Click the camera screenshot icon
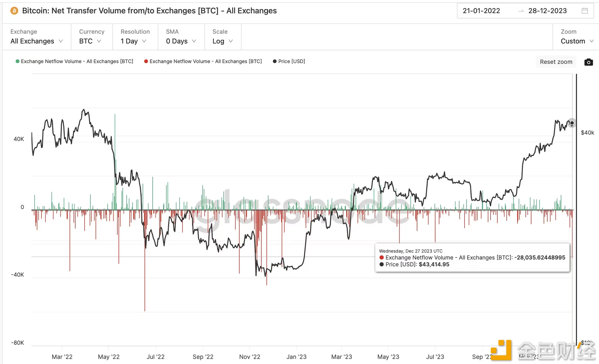Viewport: 599px width, 364px height. click(x=588, y=62)
